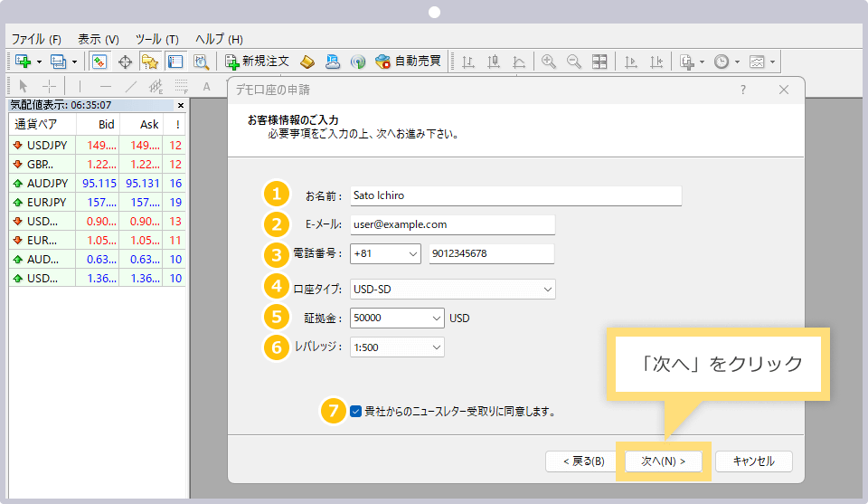
Task: Open new chart dropdown arrow
Action: click(39, 62)
